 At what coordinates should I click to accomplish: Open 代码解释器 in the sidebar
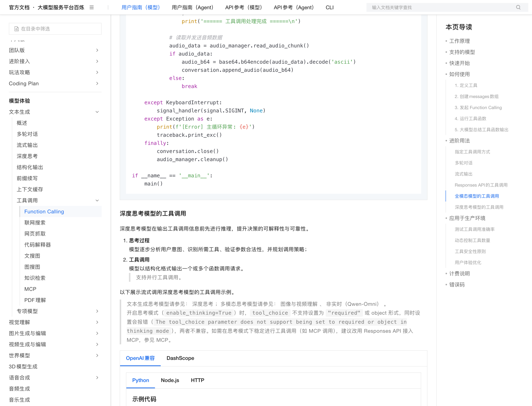[x=37, y=245]
